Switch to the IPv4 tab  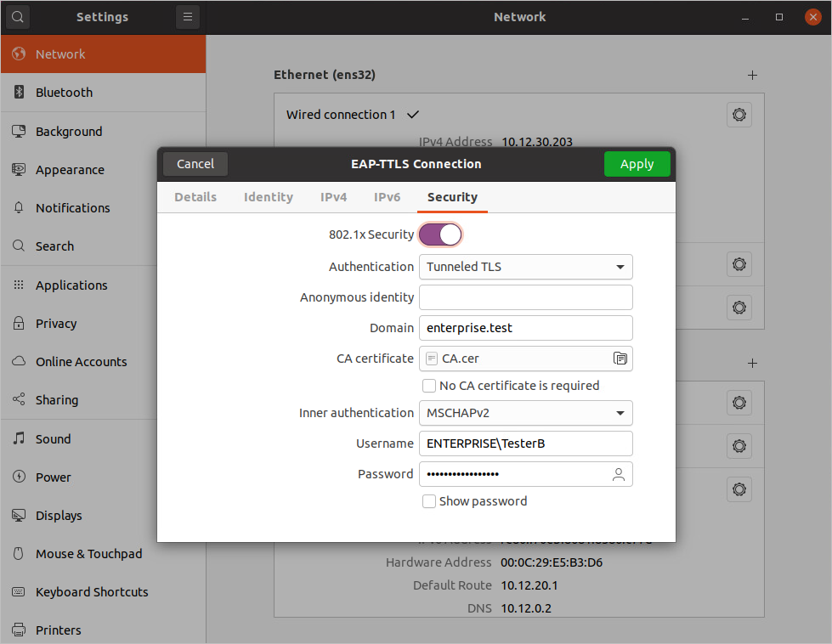333,197
